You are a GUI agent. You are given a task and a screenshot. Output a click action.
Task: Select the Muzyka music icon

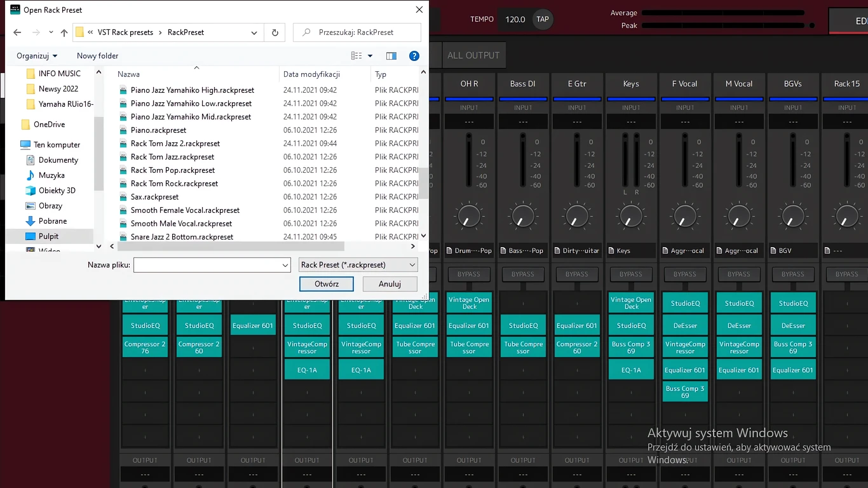[31, 175]
